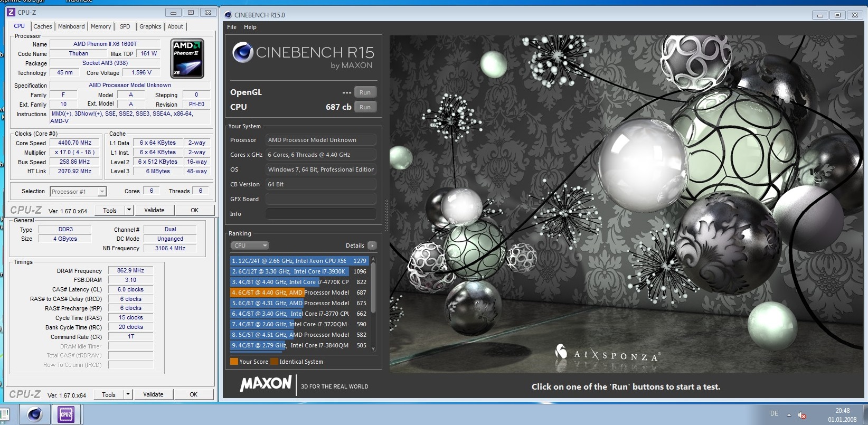The width and height of the screenshot is (868, 425).
Task: Switch to the Caches tab in CPU-Z
Action: click(x=43, y=26)
